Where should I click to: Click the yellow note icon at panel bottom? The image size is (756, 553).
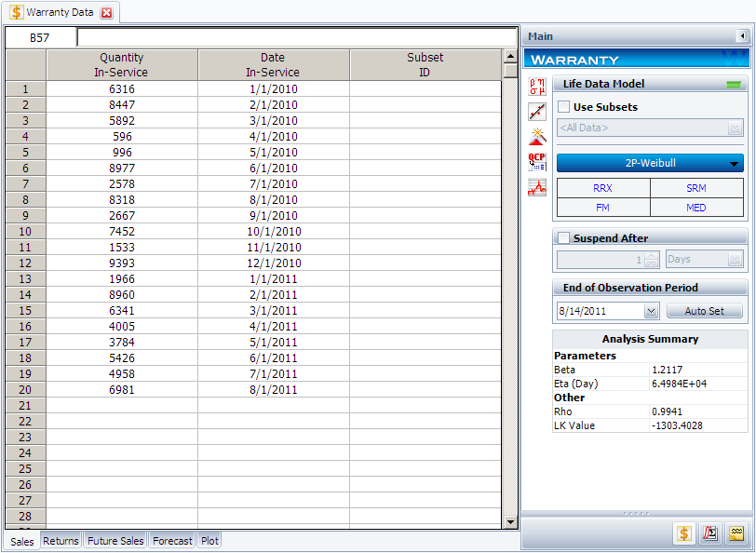736,533
